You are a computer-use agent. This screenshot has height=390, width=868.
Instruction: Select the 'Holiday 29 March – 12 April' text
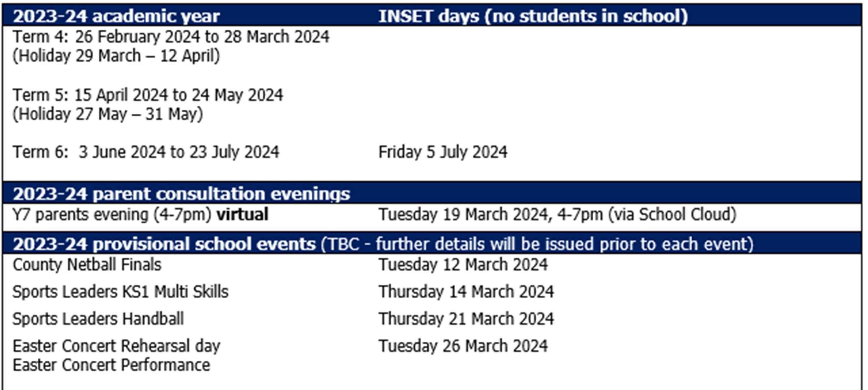click(x=116, y=56)
